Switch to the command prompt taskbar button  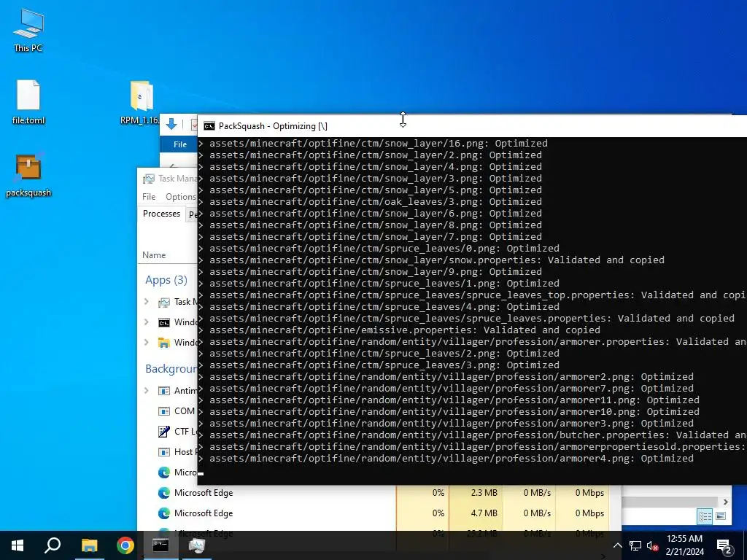coord(160,545)
